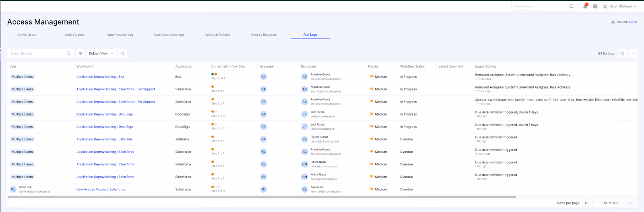Click the 'Access Management' page heading

43,22
